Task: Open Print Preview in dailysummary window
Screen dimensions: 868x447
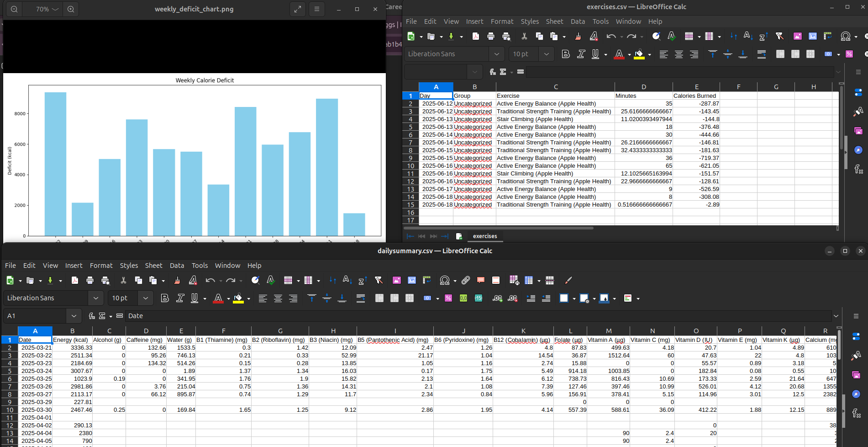Action: (105, 280)
